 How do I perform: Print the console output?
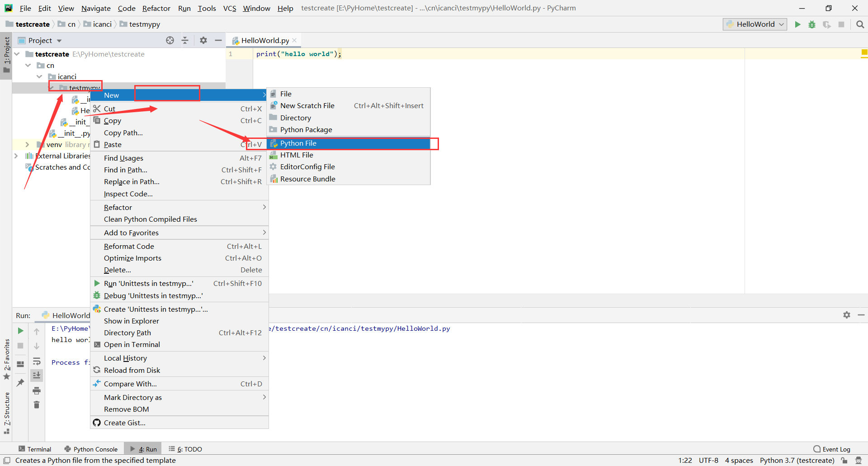click(37, 390)
